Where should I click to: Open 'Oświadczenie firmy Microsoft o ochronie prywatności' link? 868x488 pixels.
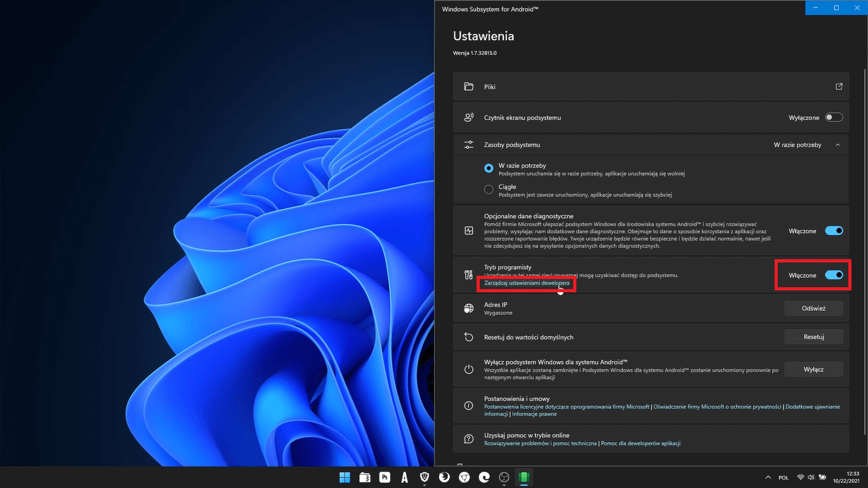tap(716, 407)
